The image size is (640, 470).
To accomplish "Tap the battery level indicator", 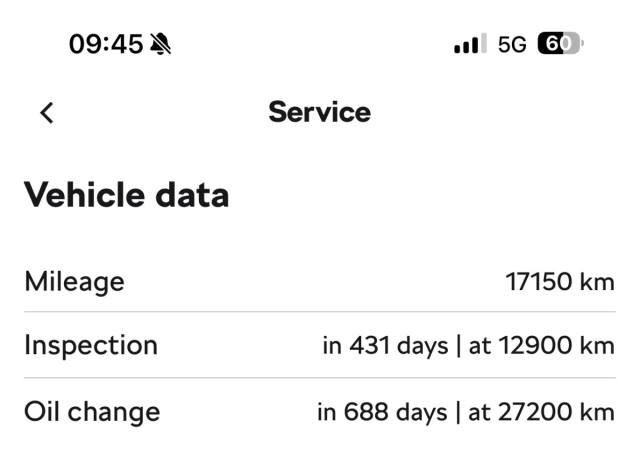I will click(x=560, y=44).
